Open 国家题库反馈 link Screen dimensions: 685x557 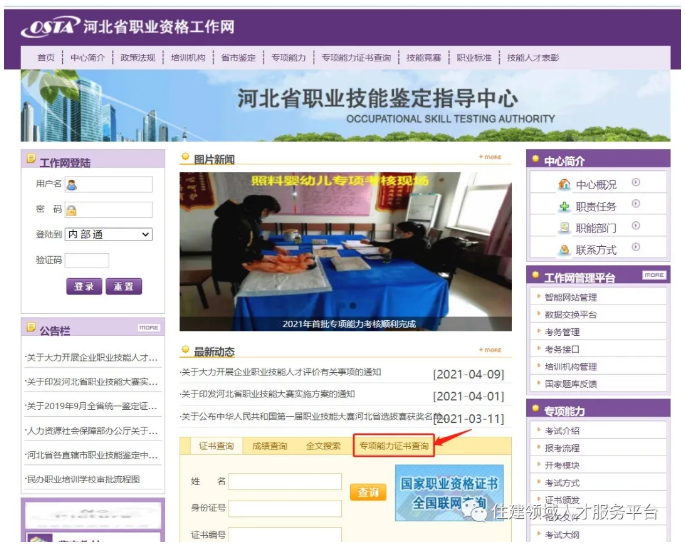click(x=571, y=384)
